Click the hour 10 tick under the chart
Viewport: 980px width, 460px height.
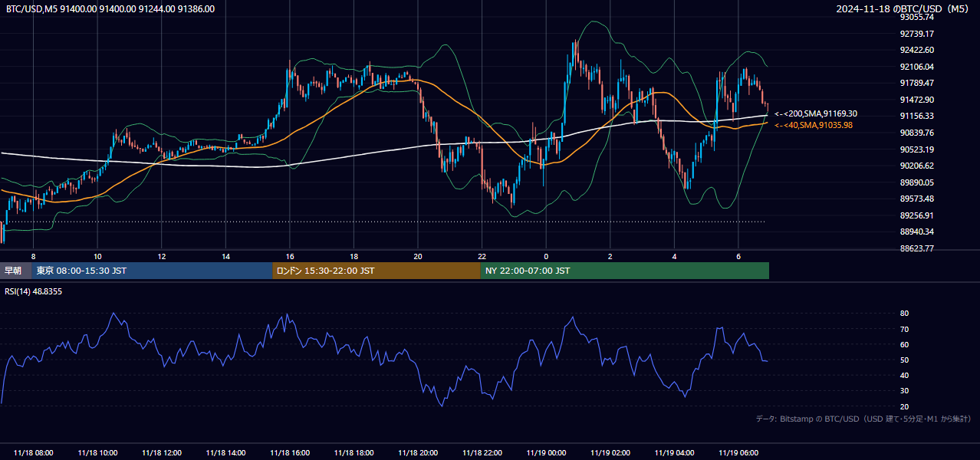click(97, 256)
